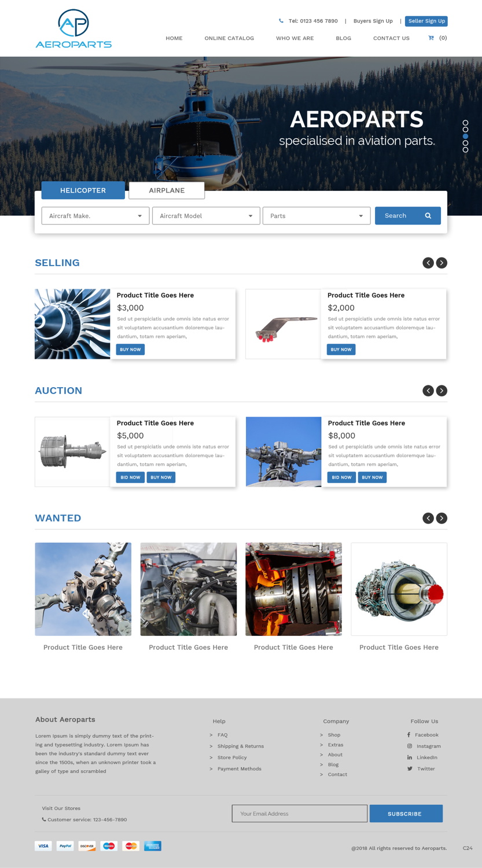Click the Subscribe button
Image resolution: width=482 pixels, height=868 pixels.
click(406, 814)
